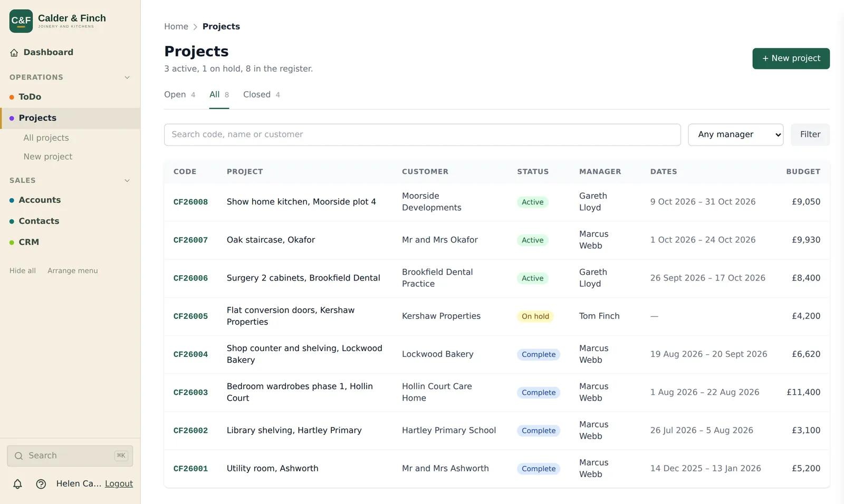The height and width of the screenshot is (504, 844).
Task: Open project code CF26002
Action: [190, 431]
